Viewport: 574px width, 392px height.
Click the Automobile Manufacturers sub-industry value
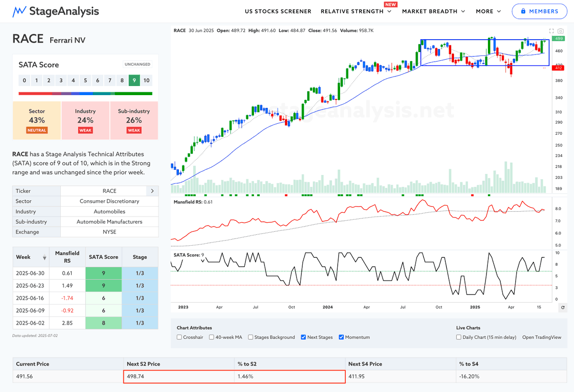[x=110, y=222]
